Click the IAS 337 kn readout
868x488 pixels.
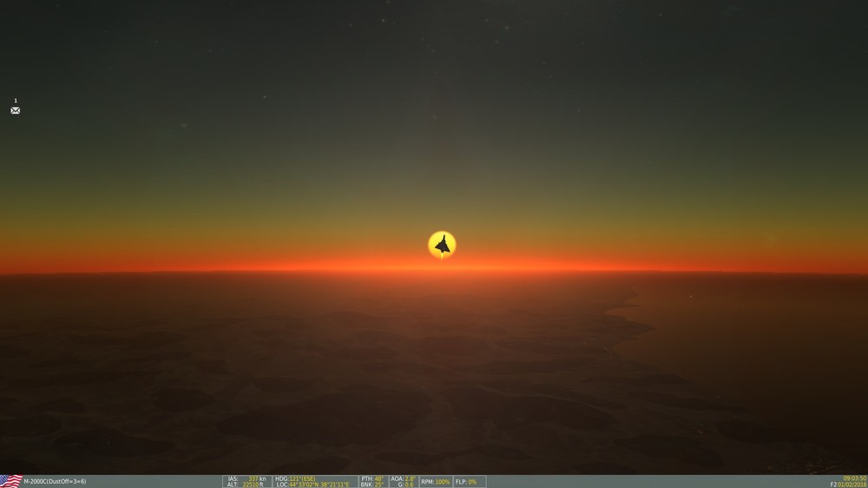(247, 478)
